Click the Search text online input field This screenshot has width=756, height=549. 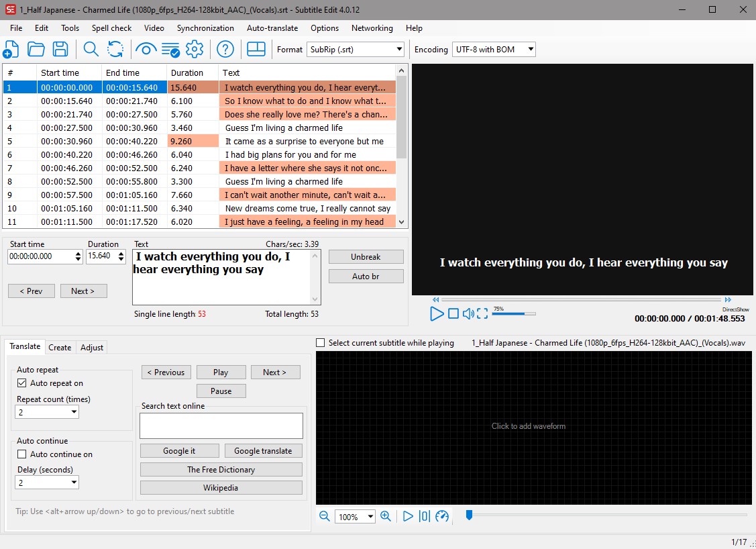[221, 426]
